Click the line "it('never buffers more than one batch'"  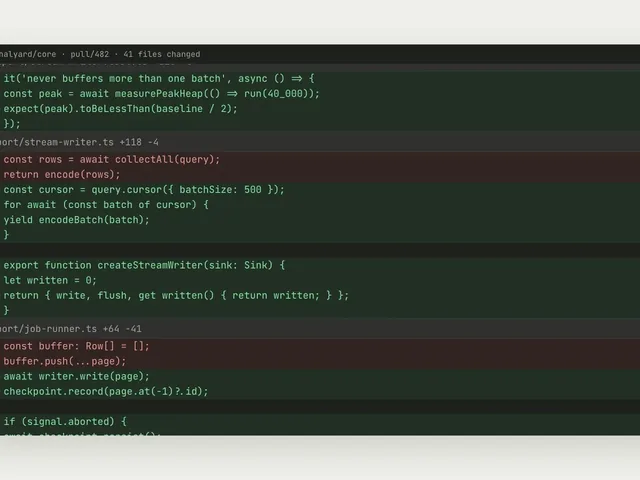click(x=320, y=78)
